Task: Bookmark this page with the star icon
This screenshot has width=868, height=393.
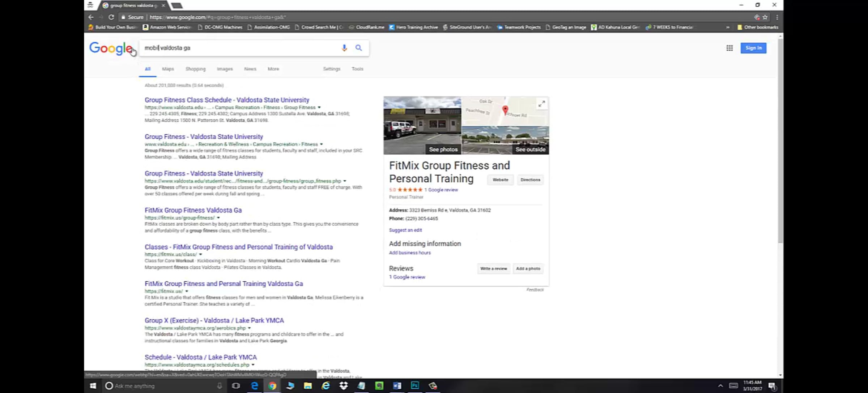Action: pos(765,17)
